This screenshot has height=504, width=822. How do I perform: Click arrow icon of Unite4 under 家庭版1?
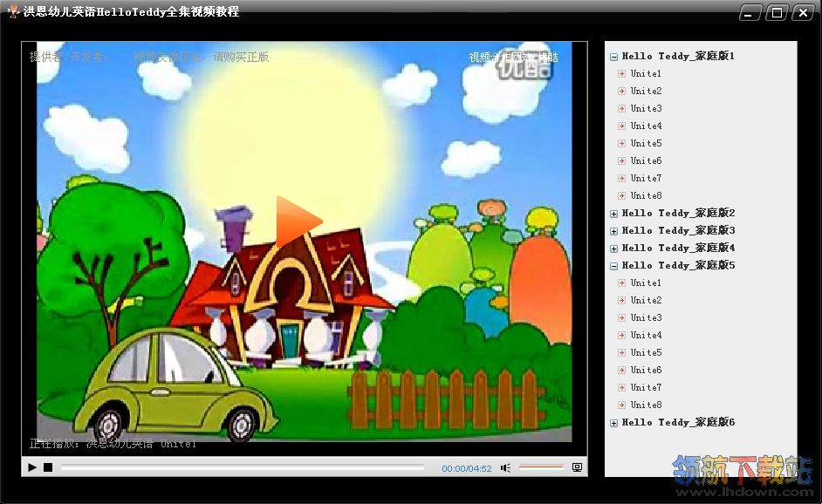pos(622,126)
